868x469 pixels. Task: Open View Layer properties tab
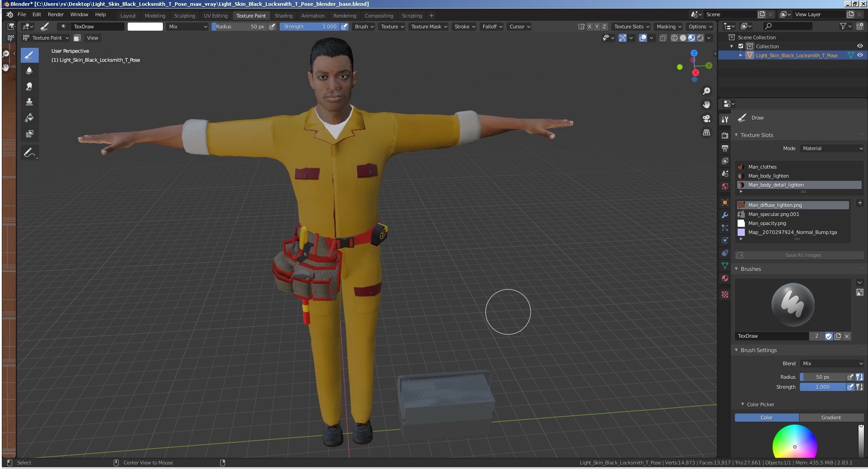(725, 161)
